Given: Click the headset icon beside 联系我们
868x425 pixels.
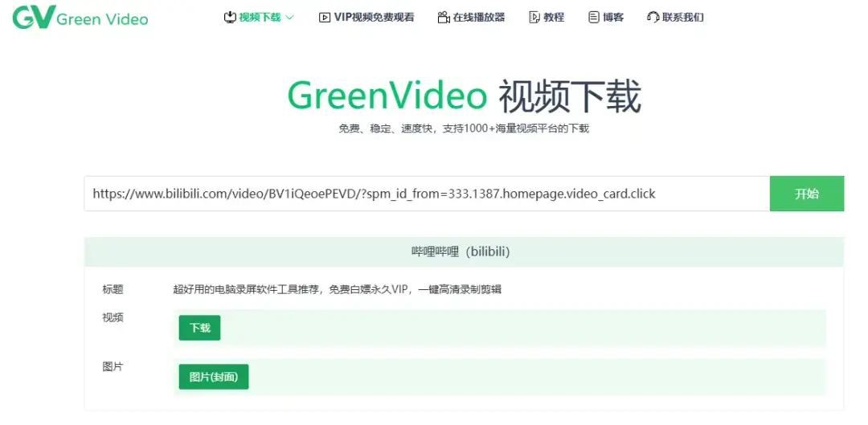Looking at the screenshot, I should coord(653,17).
